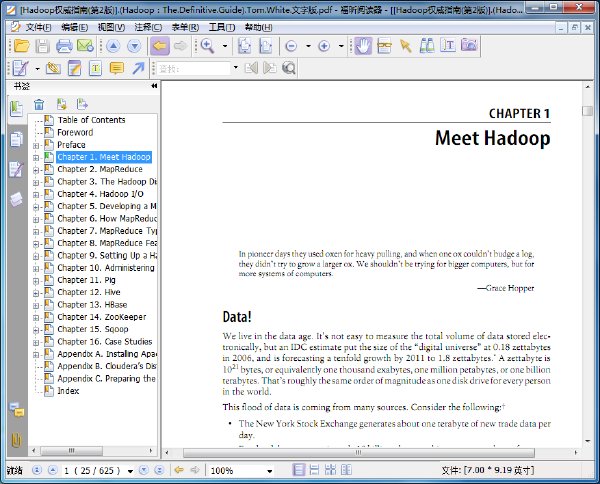Open the page number dropdown in status bar

tap(130, 471)
